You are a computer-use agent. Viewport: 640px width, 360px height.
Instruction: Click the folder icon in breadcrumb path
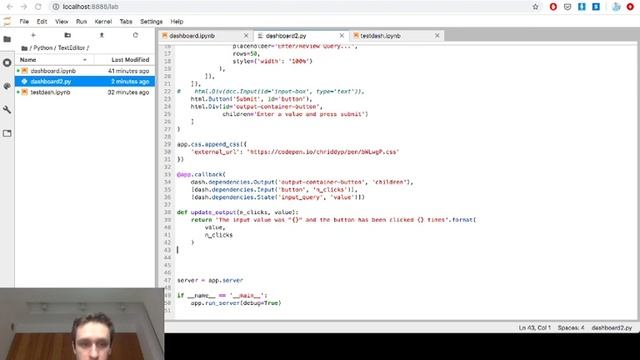(x=24, y=48)
